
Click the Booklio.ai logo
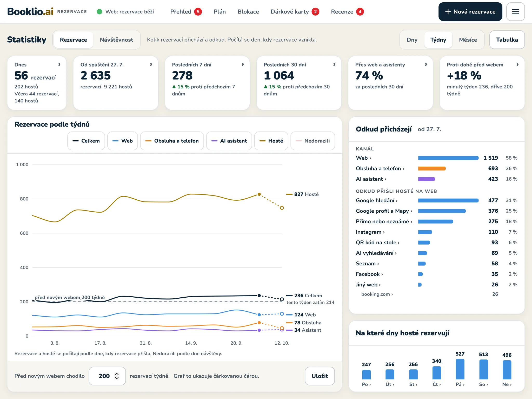(x=30, y=11)
